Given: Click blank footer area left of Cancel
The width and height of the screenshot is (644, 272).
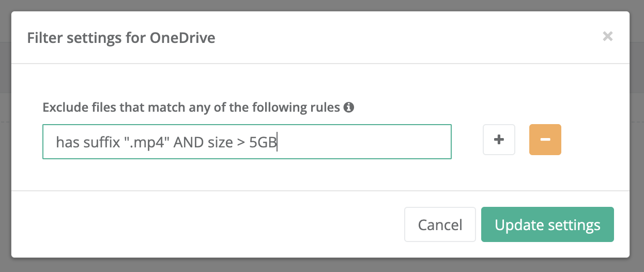Looking at the screenshot, I should click(207, 225).
